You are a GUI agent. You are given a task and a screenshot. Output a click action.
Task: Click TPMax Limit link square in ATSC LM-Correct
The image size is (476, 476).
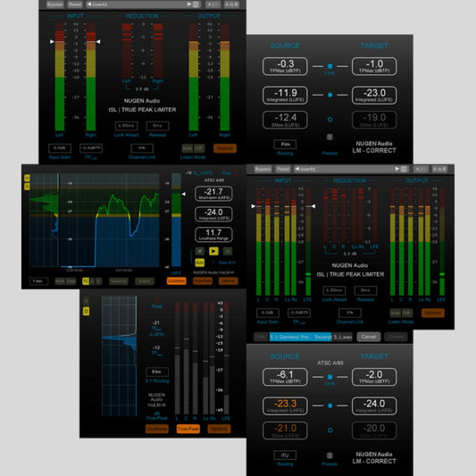coord(330,377)
